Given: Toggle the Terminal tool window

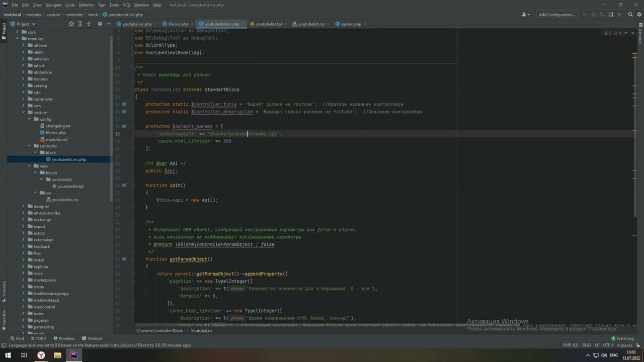Looking at the screenshot, I should tap(92, 338).
